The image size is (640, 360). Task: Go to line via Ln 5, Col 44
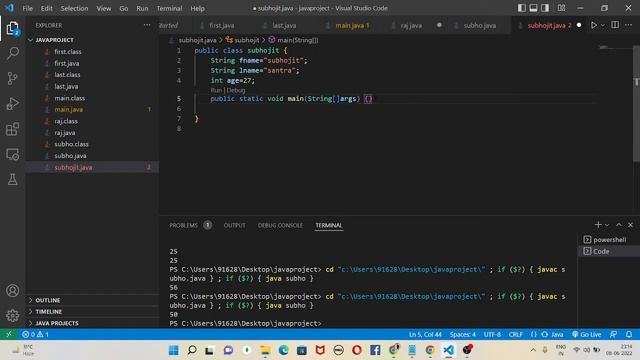425,334
